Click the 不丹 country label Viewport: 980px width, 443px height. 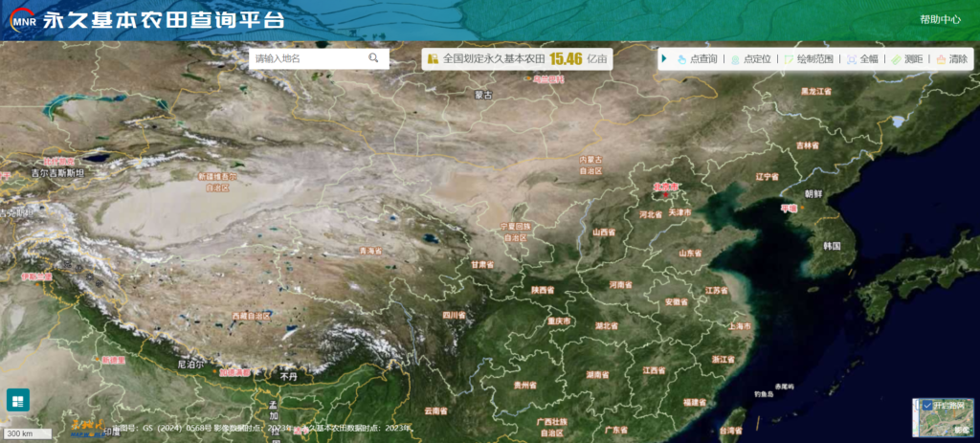point(289,377)
